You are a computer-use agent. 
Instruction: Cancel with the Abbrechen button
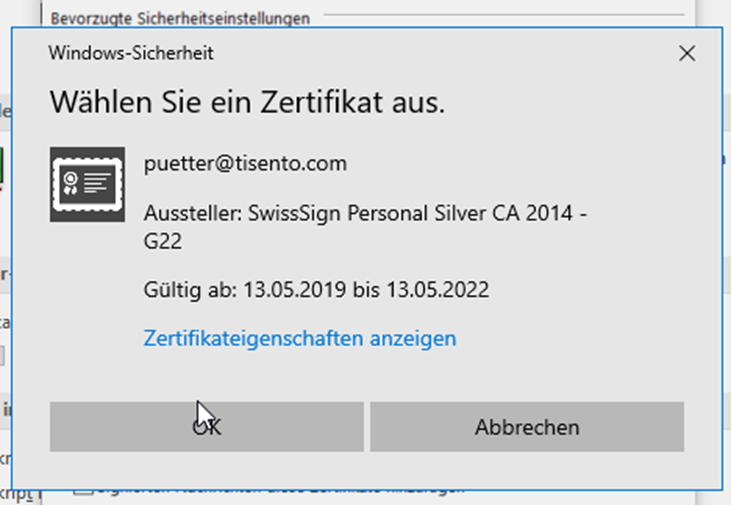click(527, 427)
